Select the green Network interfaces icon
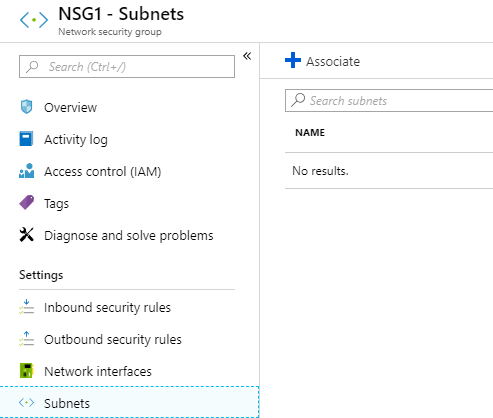This screenshot has width=493, height=418. coord(27,371)
